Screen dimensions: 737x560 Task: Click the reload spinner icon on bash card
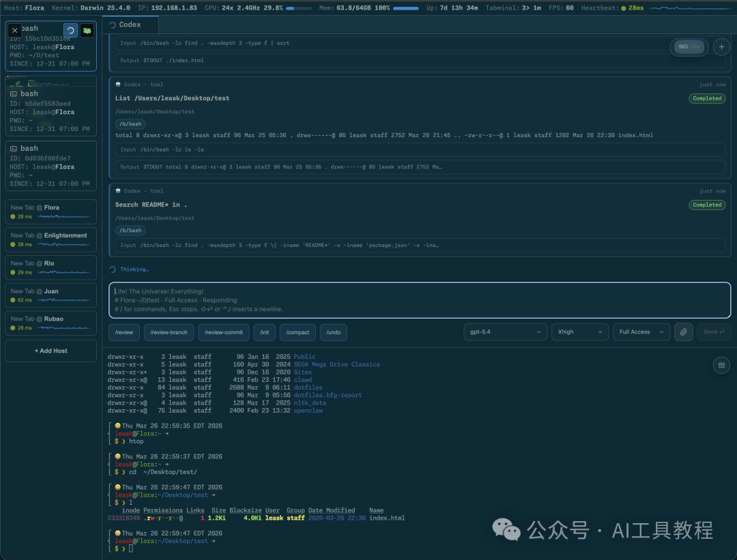tap(70, 31)
